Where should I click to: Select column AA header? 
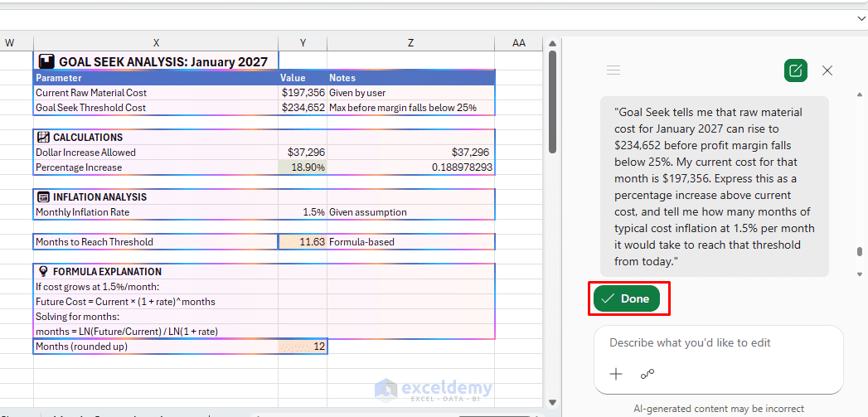[519, 42]
